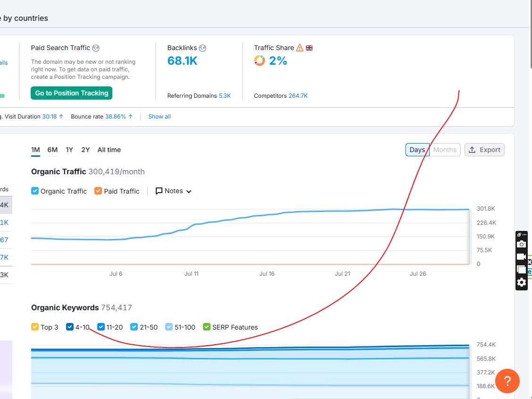Switch chart granularity to Months
The height and width of the screenshot is (399, 532).
(x=445, y=150)
